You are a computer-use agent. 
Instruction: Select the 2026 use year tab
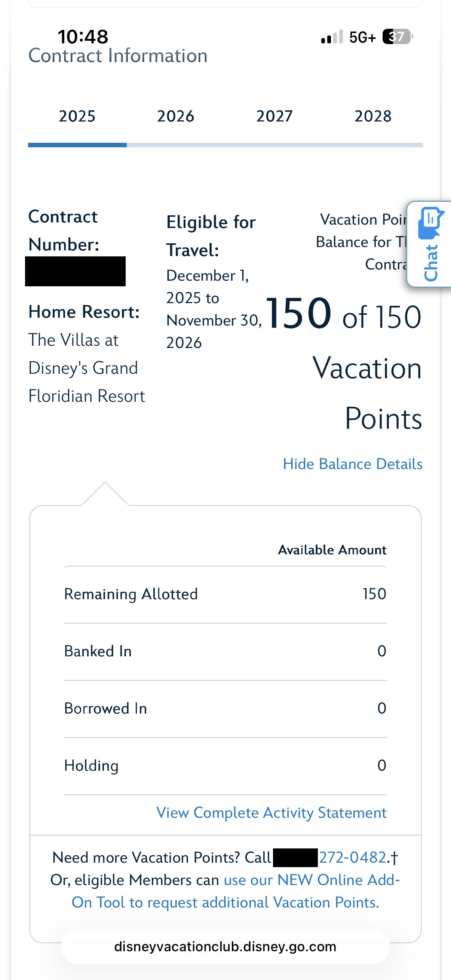point(175,116)
